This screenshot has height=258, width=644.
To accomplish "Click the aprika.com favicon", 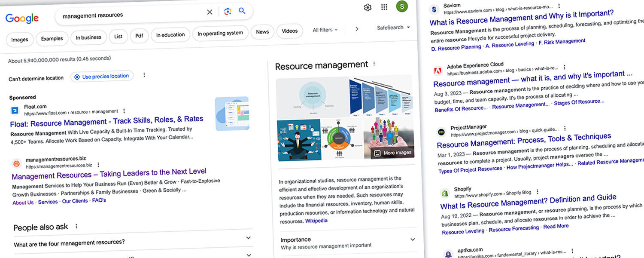I will pos(449,254).
